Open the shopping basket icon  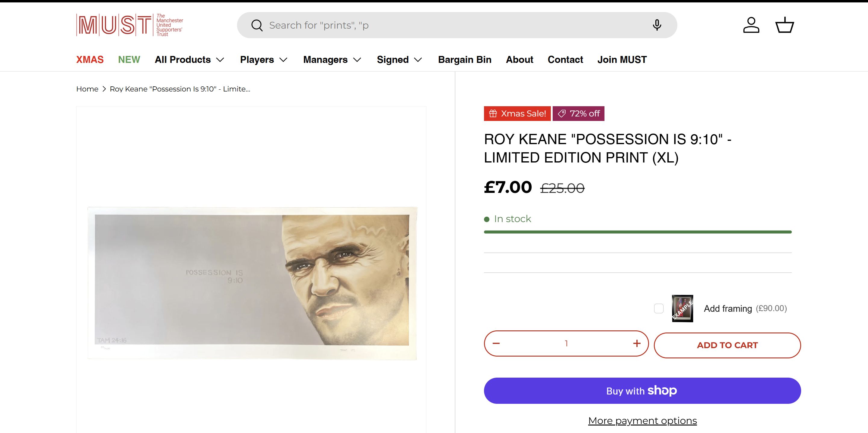click(x=785, y=25)
